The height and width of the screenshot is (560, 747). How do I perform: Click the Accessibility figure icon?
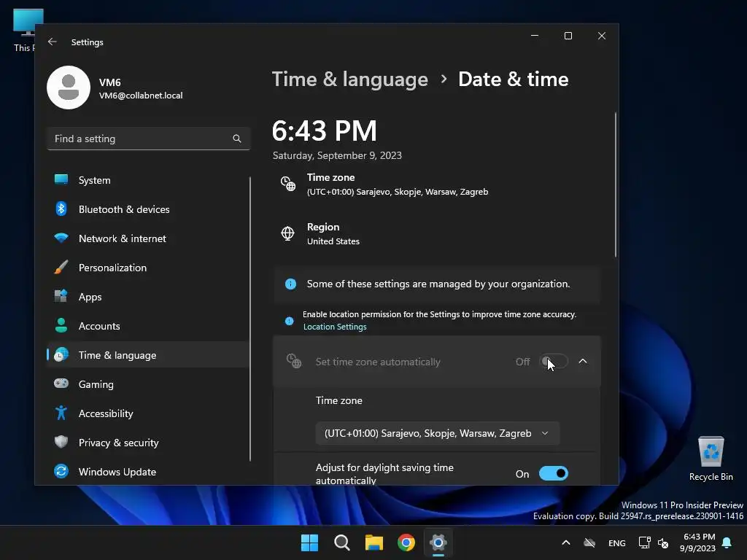61,413
